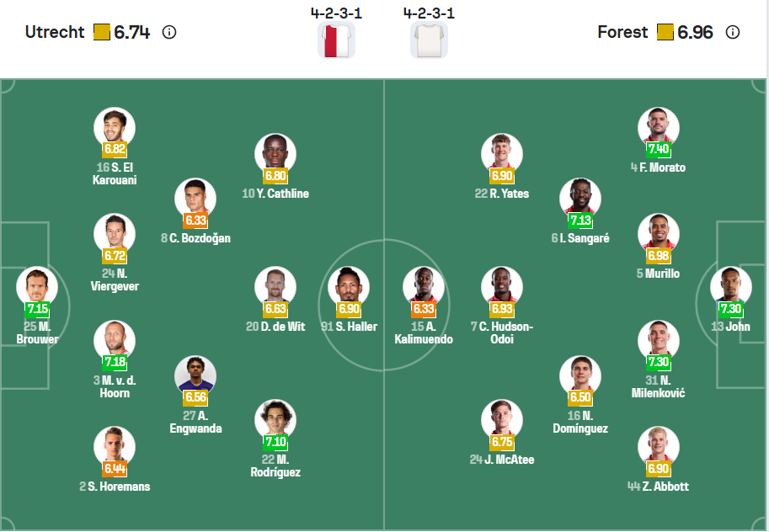Click the info icon beside Forest rating
This screenshot has width=769, height=532.
[x=733, y=33]
